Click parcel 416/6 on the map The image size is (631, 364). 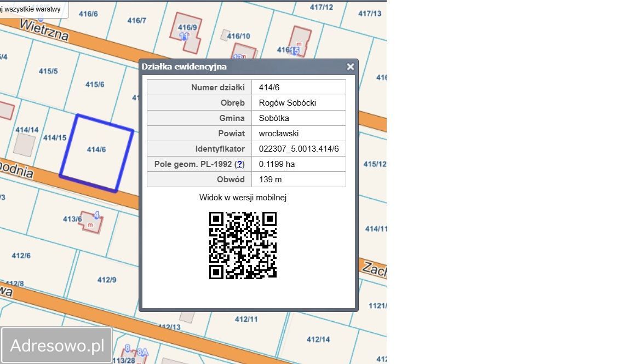88,14
